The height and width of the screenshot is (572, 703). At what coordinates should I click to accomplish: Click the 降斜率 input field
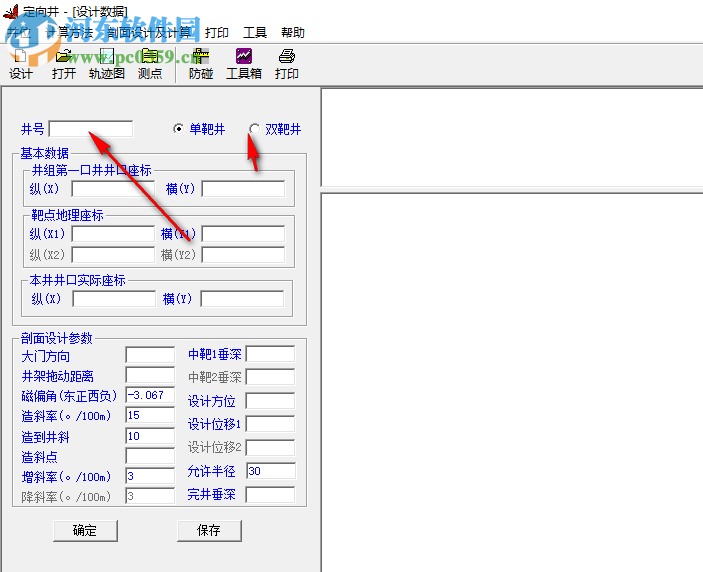[150, 496]
